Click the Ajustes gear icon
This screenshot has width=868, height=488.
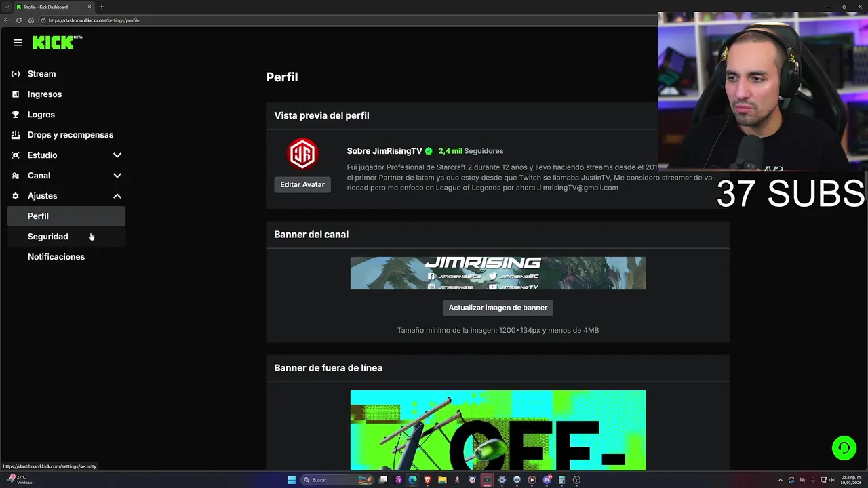click(16, 196)
